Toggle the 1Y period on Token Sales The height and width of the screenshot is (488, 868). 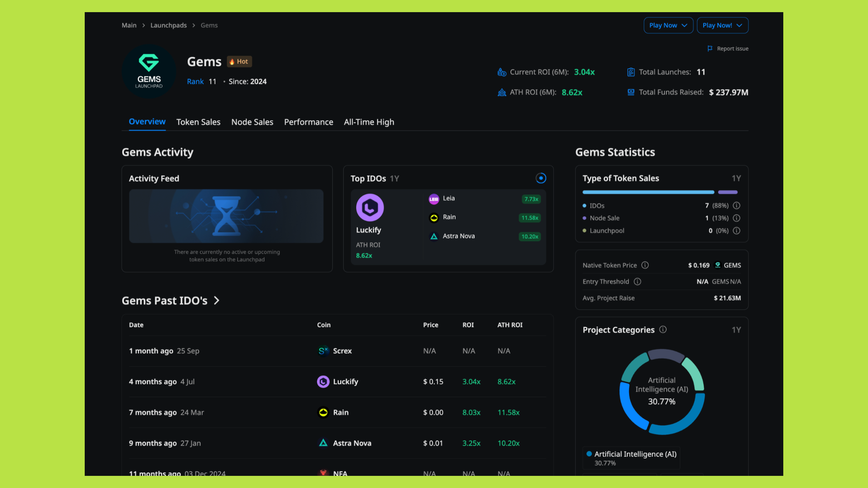pos(736,178)
